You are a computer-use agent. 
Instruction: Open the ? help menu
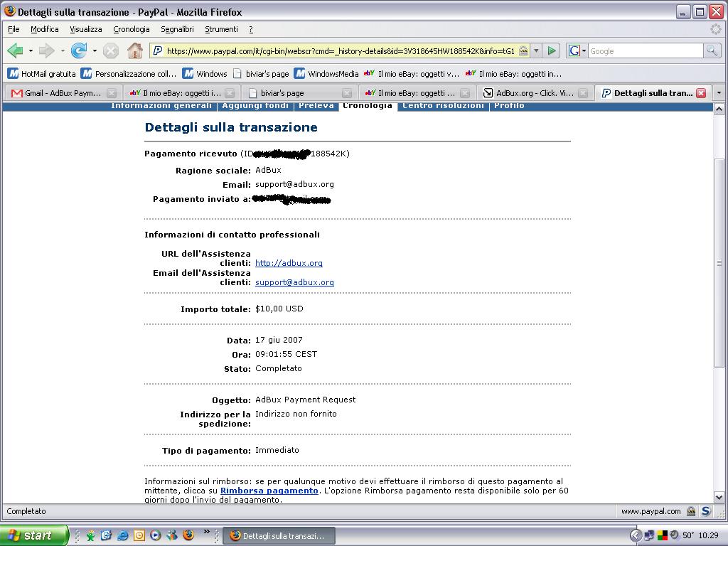click(x=251, y=29)
